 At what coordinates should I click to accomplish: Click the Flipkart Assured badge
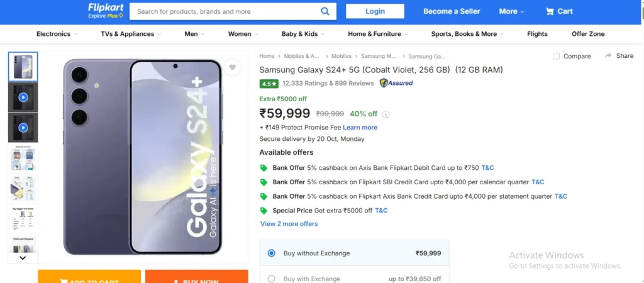tap(396, 83)
